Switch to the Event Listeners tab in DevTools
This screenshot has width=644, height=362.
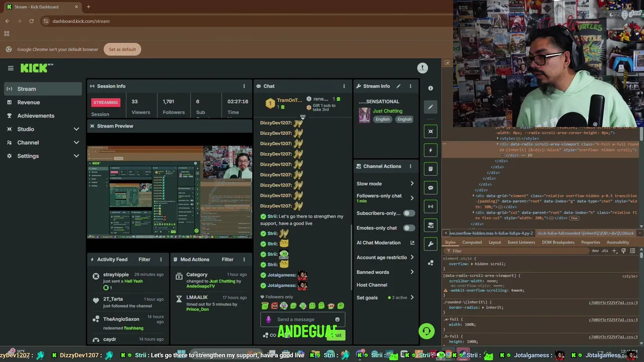tap(521, 242)
